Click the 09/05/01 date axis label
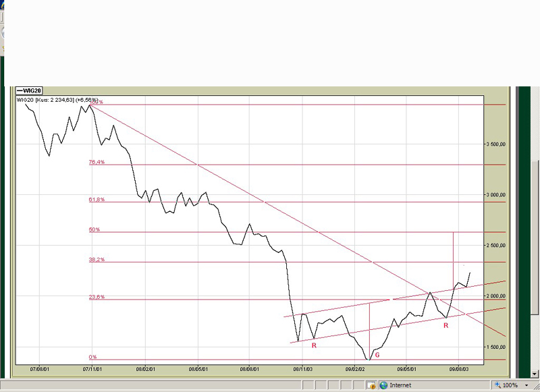 (407, 369)
